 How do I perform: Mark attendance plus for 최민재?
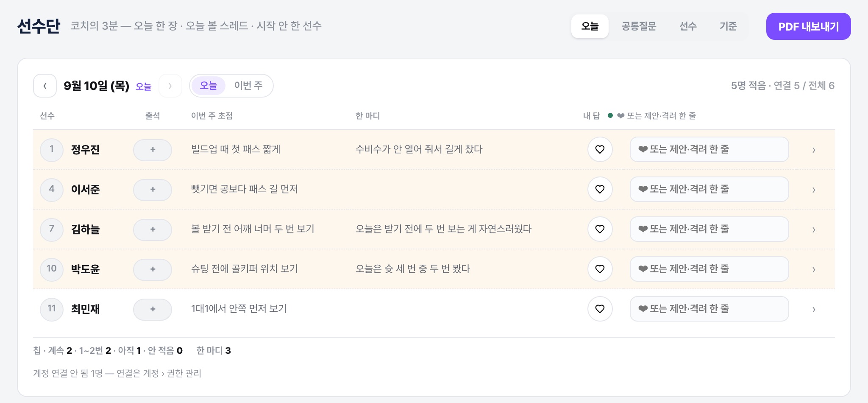(x=153, y=309)
